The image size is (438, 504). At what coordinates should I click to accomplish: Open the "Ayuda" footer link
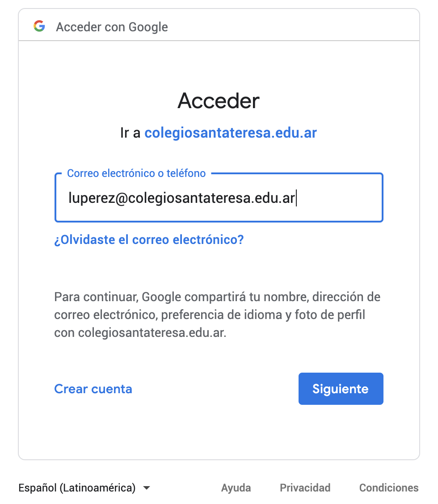(236, 488)
